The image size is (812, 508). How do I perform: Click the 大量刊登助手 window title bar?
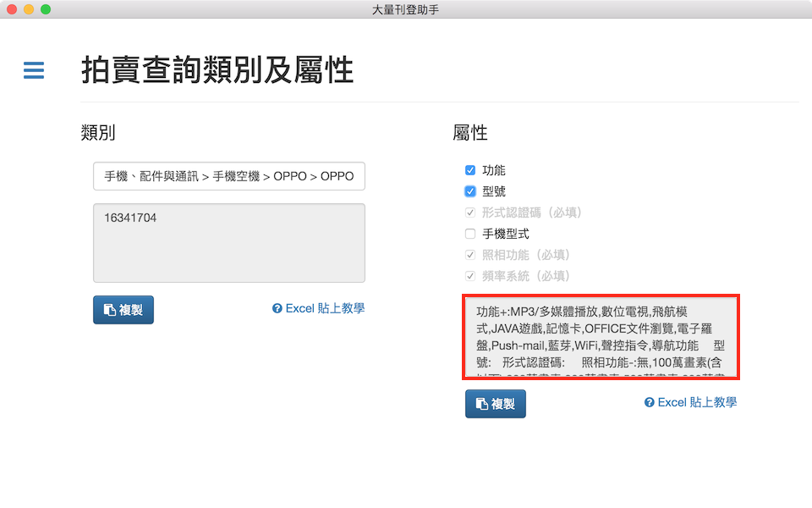pyautogui.click(x=406, y=9)
